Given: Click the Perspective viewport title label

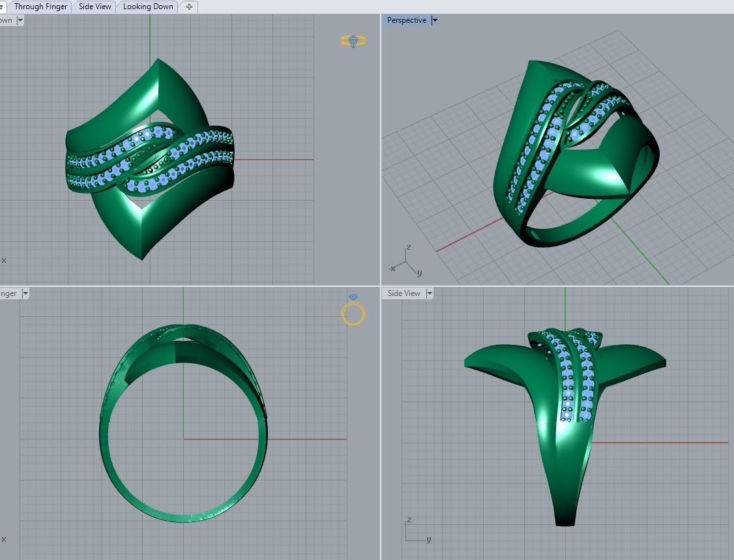Looking at the screenshot, I should point(406,20).
